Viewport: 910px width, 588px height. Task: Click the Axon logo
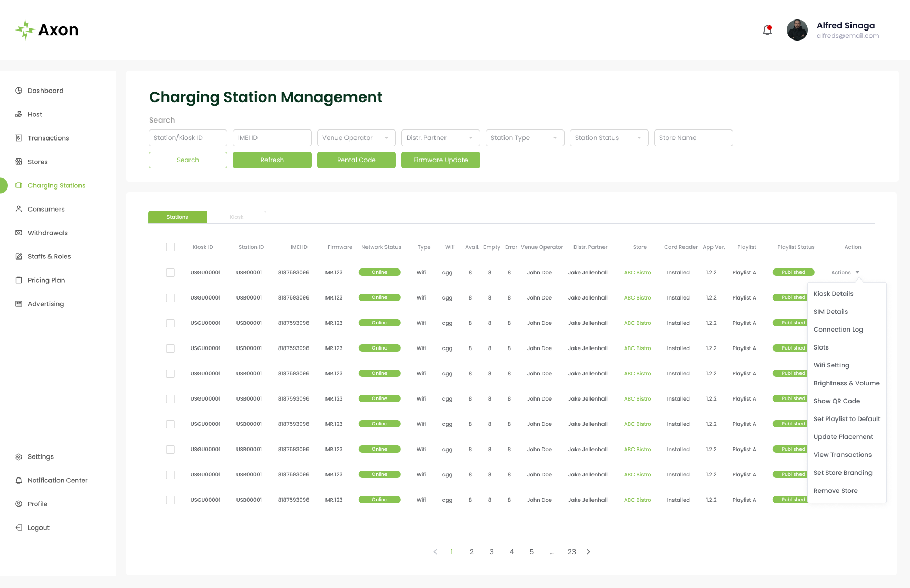point(47,30)
